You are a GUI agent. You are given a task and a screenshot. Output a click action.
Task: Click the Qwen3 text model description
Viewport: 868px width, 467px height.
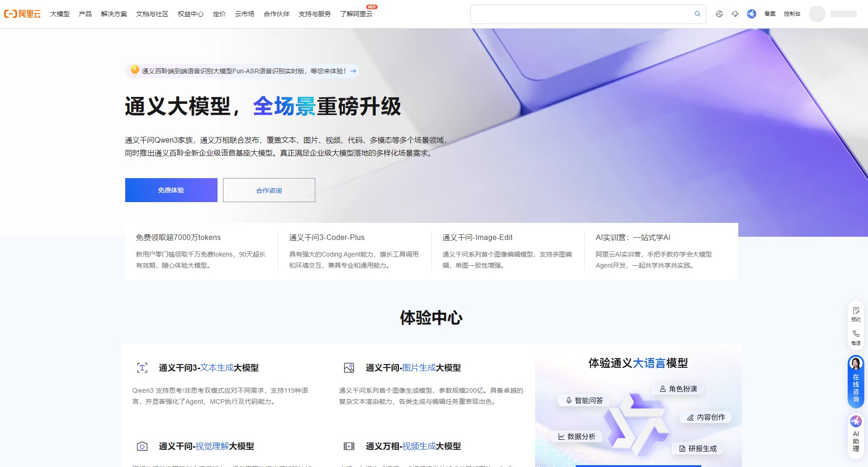(x=220, y=396)
